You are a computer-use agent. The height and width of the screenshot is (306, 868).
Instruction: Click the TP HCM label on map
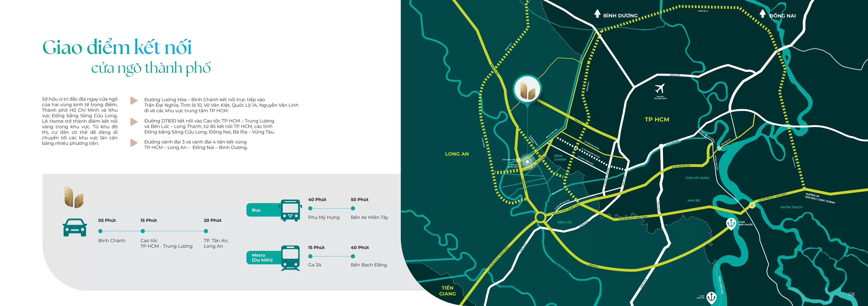[657, 120]
